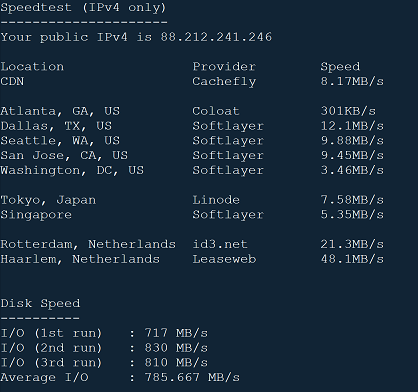The width and height of the screenshot is (418, 392).
Task: Click the Coloat speed 301KB/s
Action: (x=348, y=111)
